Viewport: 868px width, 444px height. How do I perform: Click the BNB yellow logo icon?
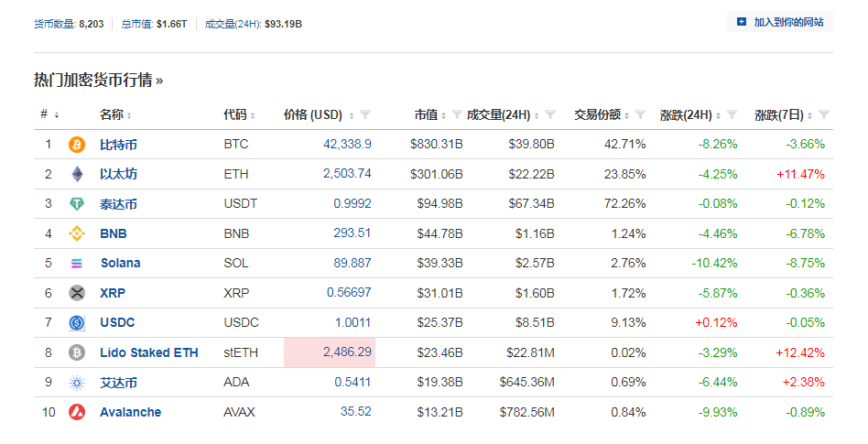77,233
